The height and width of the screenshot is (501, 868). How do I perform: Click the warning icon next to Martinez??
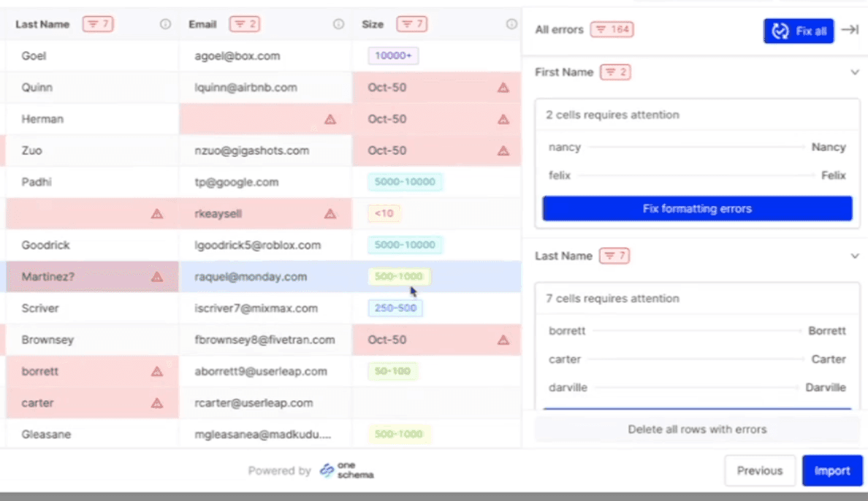coord(157,277)
